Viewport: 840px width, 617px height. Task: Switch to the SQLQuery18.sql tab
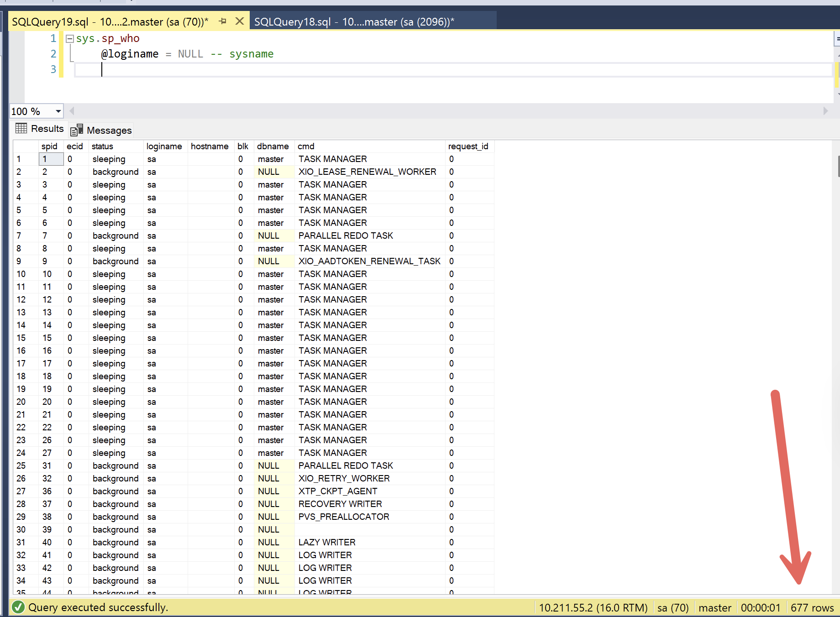click(354, 22)
